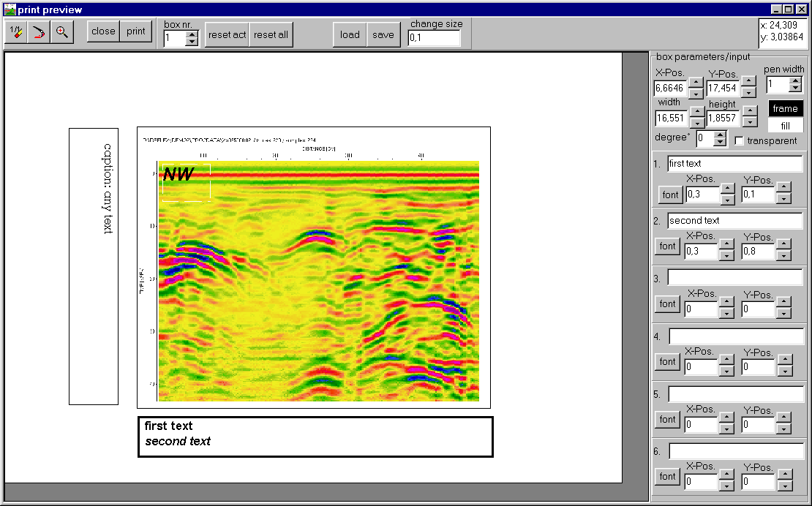Click the red arrow line tool icon
The width and height of the screenshot is (812, 506).
point(39,32)
